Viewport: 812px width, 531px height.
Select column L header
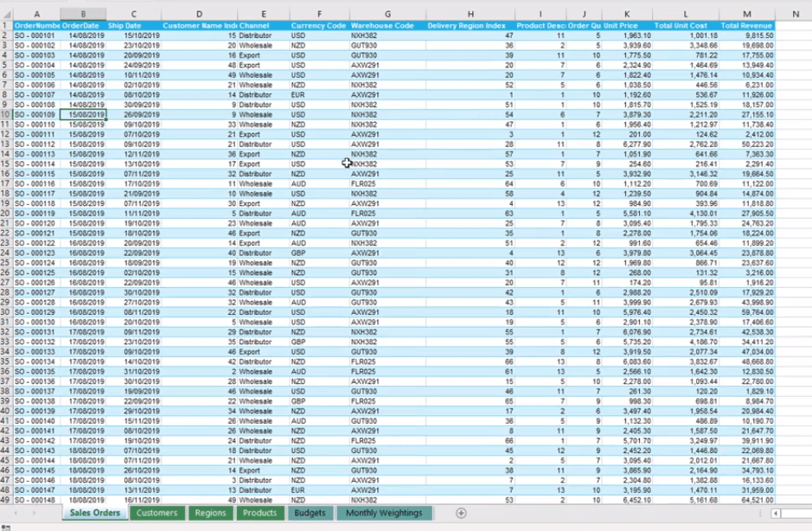686,14
